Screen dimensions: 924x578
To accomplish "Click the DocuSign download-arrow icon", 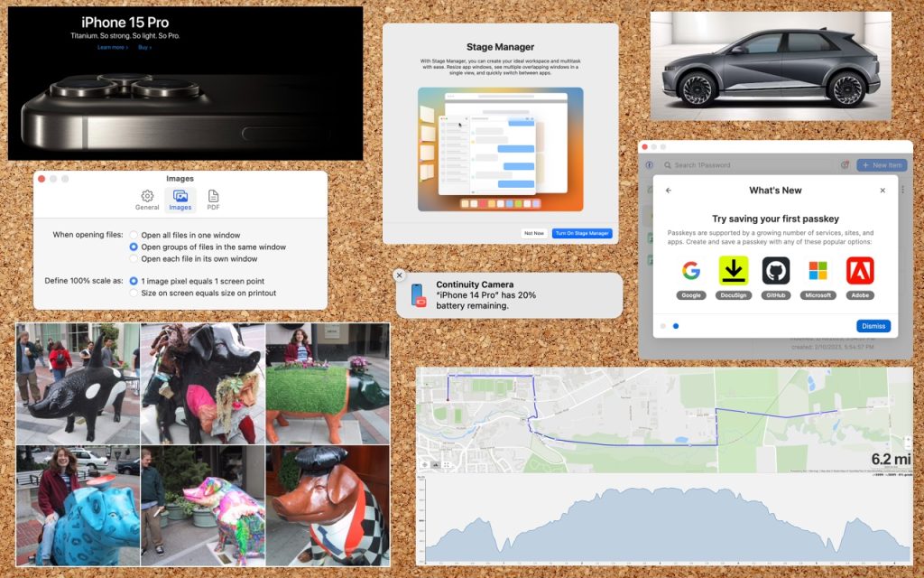I will (x=733, y=271).
